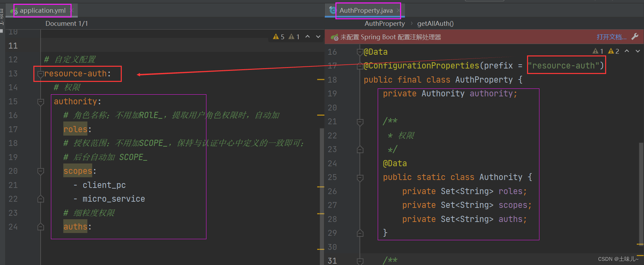The image size is (644, 265).
Task: Collapse the resource-auth YAML block
Action: click(41, 74)
